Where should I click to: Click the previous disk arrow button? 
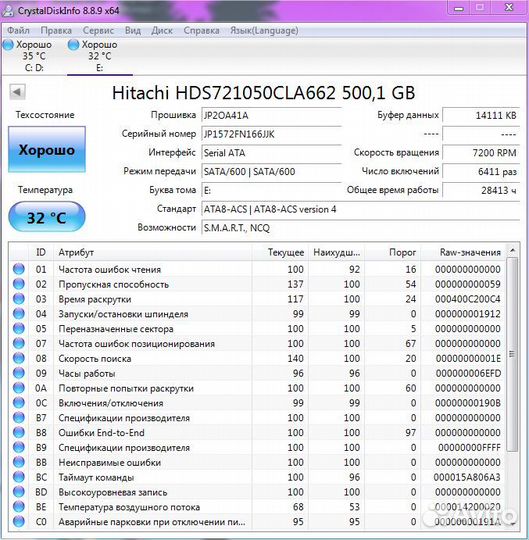[x=17, y=92]
